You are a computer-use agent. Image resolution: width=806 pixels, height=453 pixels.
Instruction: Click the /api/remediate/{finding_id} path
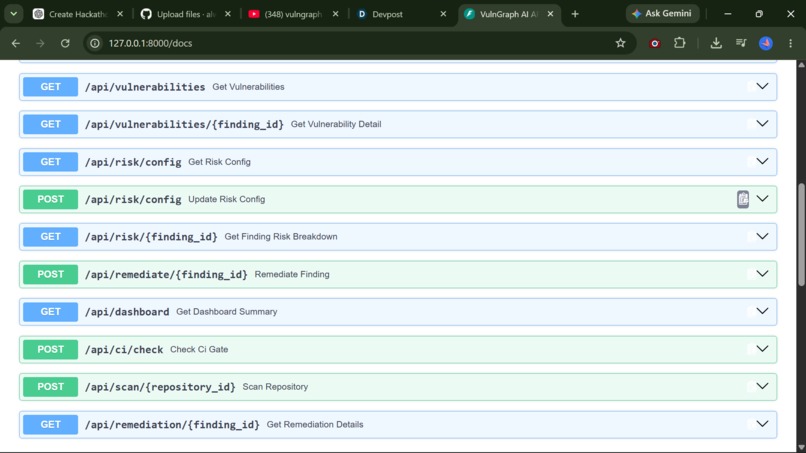click(x=166, y=275)
